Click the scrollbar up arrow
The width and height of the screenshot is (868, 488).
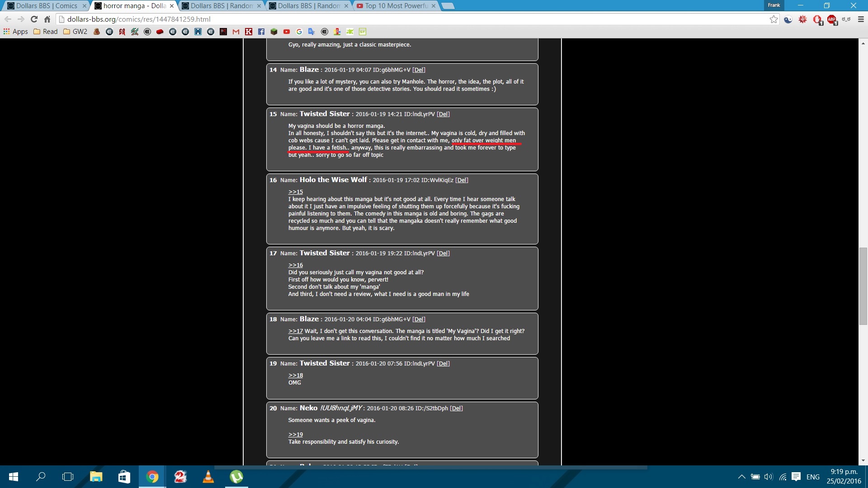point(863,43)
